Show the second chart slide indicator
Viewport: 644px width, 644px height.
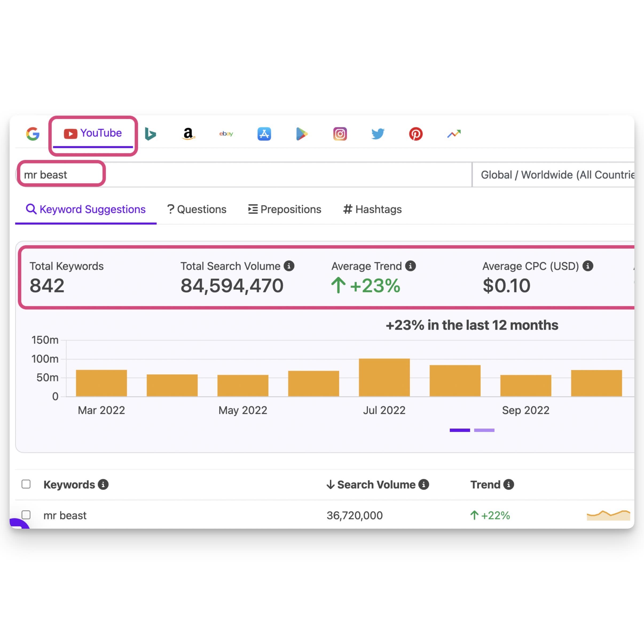(484, 430)
